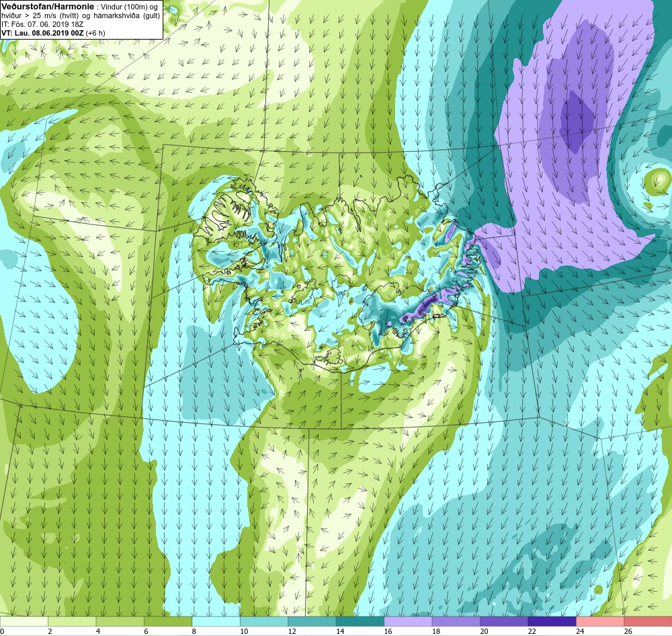Click the 4–6 m/s green legend swatch

pos(120,621)
